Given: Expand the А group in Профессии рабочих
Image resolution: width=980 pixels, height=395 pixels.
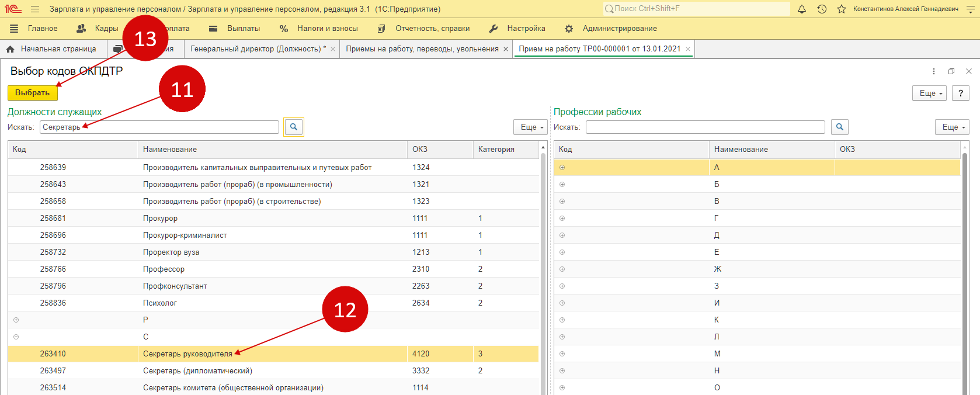Looking at the screenshot, I should pyautogui.click(x=562, y=167).
